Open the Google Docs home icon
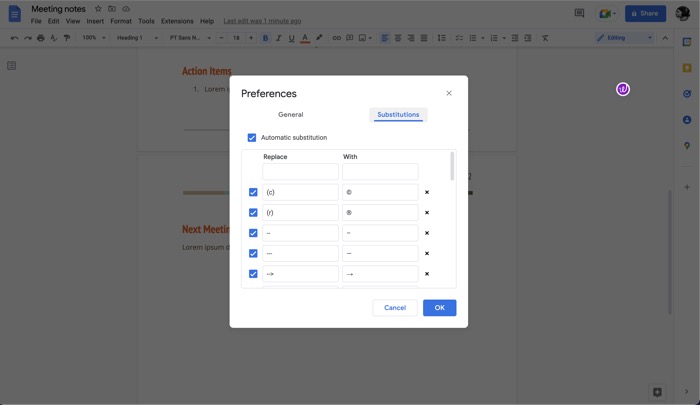The height and width of the screenshot is (405, 700). pyautogui.click(x=15, y=13)
